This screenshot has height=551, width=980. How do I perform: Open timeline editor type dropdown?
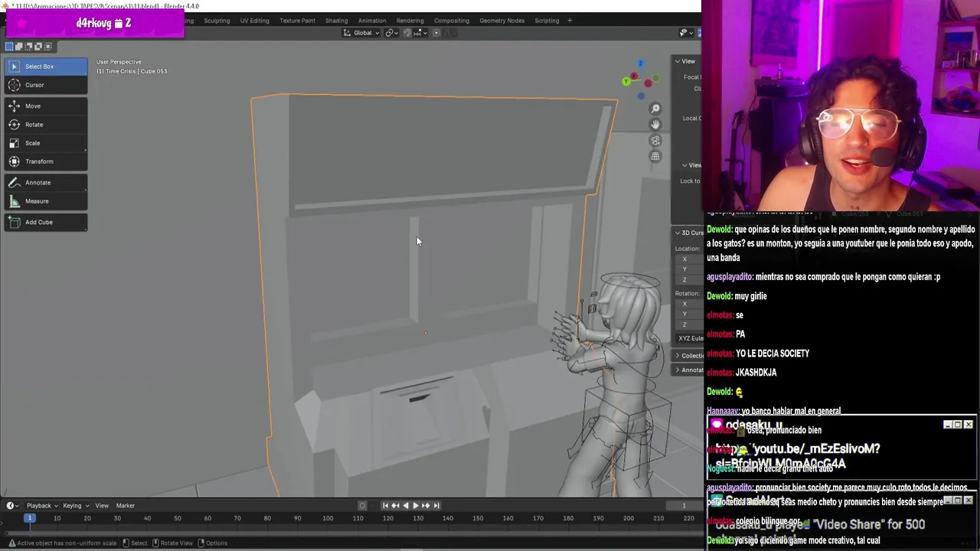[x=12, y=505]
